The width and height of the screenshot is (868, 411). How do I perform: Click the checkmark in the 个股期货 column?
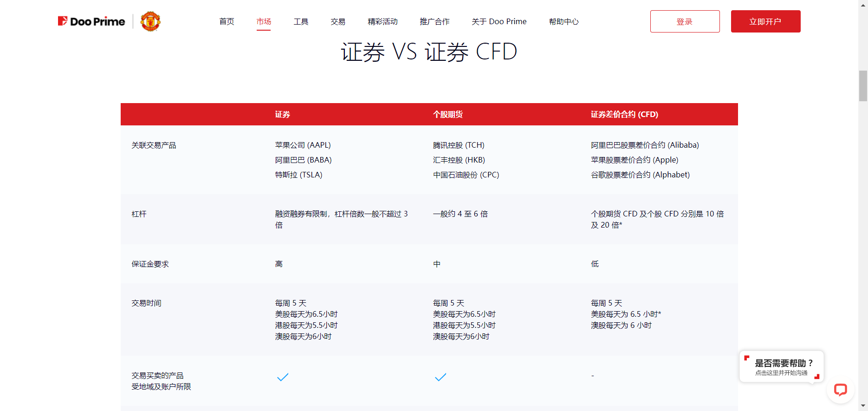click(x=440, y=377)
